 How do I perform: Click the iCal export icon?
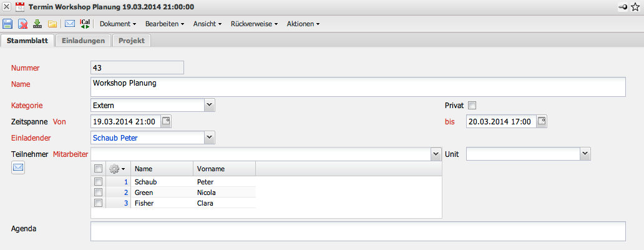85,24
